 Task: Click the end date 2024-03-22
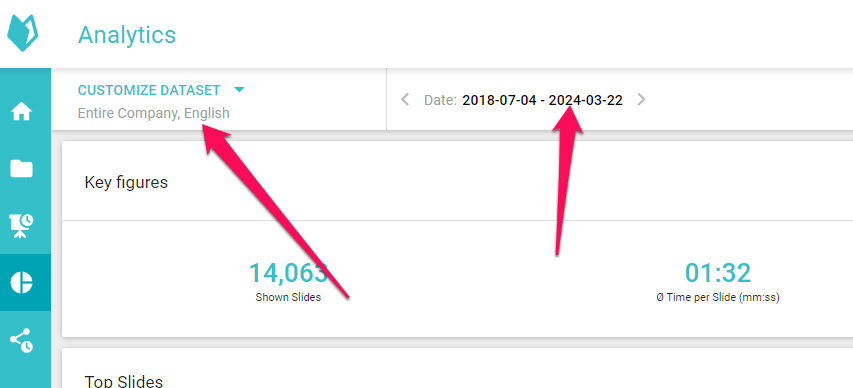click(x=585, y=100)
